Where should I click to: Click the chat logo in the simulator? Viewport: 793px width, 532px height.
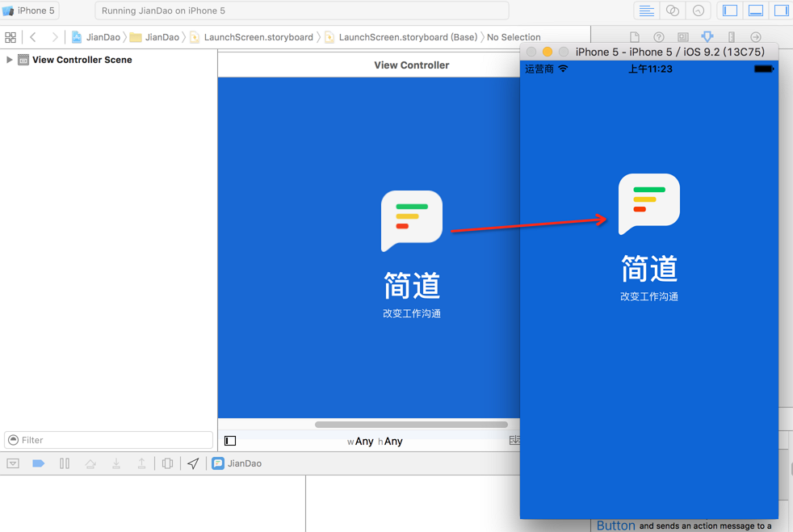tap(649, 204)
